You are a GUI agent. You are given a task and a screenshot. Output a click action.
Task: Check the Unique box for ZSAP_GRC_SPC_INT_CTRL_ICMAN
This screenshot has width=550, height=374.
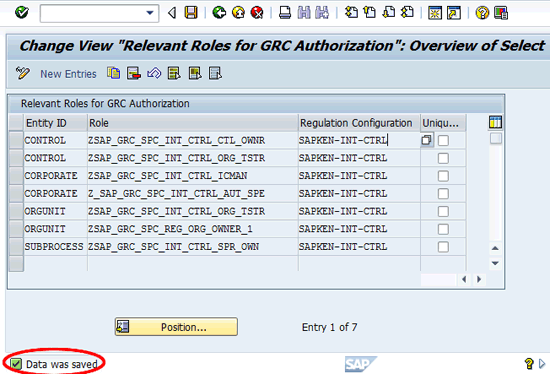[443, 176]
